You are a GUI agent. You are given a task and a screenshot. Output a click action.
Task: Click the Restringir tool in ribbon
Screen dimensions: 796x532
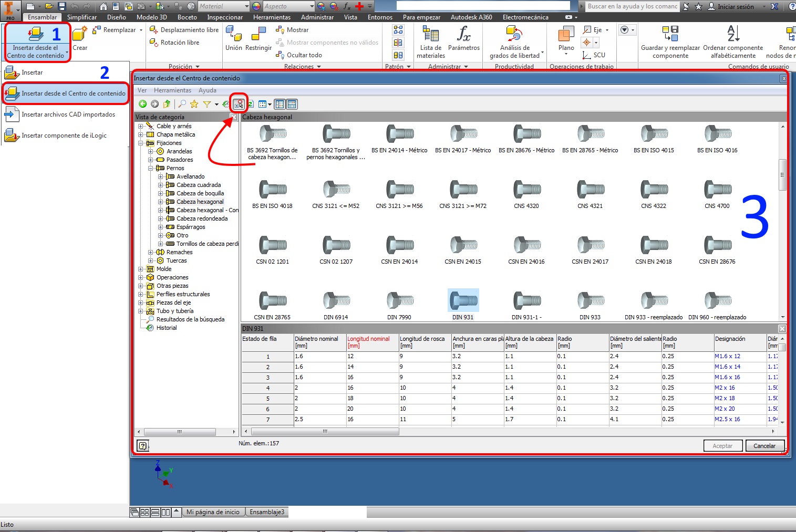point(259,39)
